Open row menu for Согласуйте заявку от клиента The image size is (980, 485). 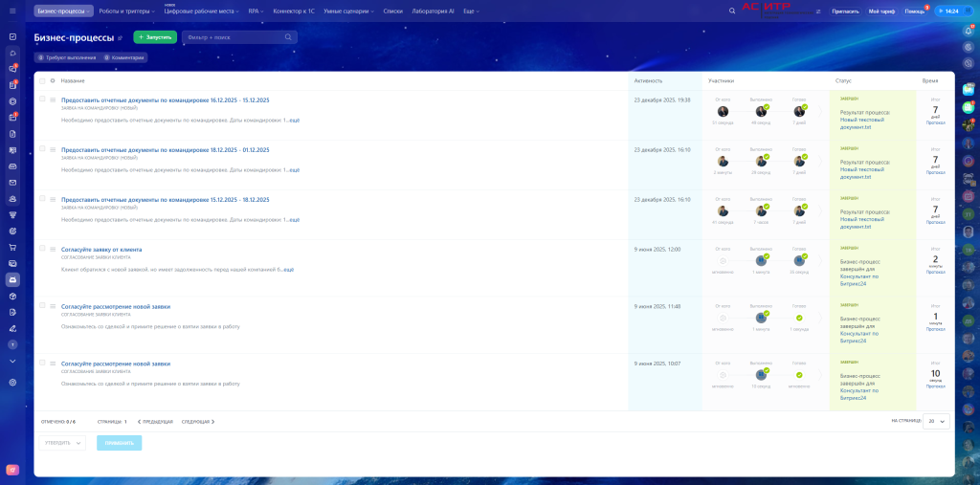53,249
